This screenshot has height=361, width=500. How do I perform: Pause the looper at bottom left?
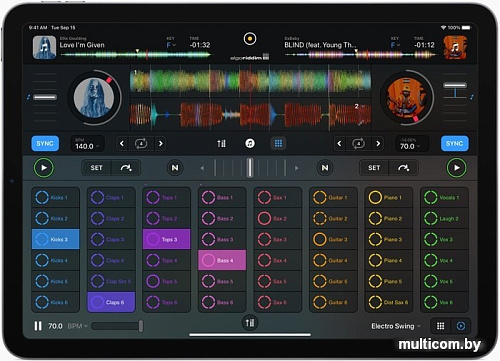(x=38, y=326)
